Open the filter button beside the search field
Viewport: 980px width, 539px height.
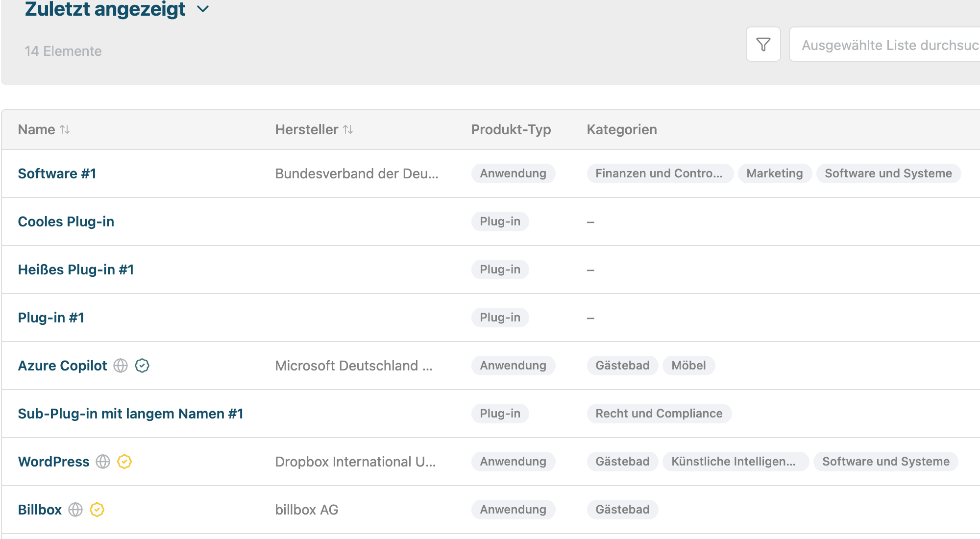point(763,45)
